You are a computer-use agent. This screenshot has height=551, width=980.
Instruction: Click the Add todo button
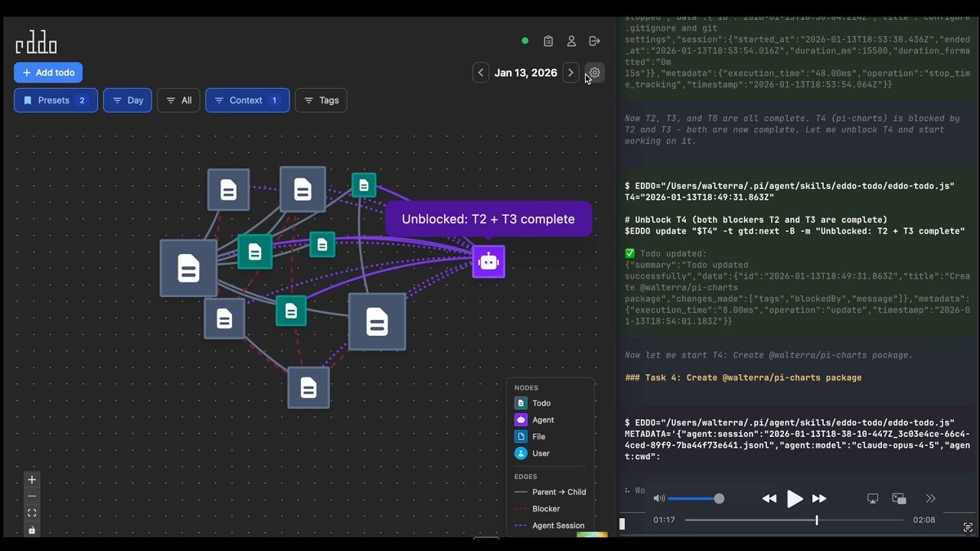tap(48, 73)
